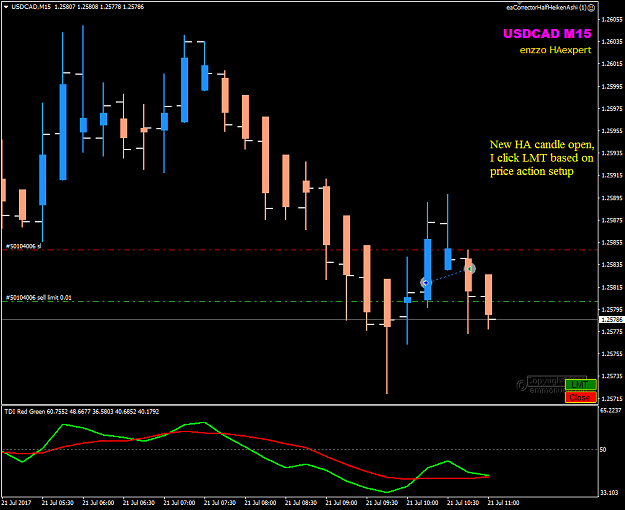
Task: Click the indicator scale value 65.2237
Action: (x=610, y=410)
